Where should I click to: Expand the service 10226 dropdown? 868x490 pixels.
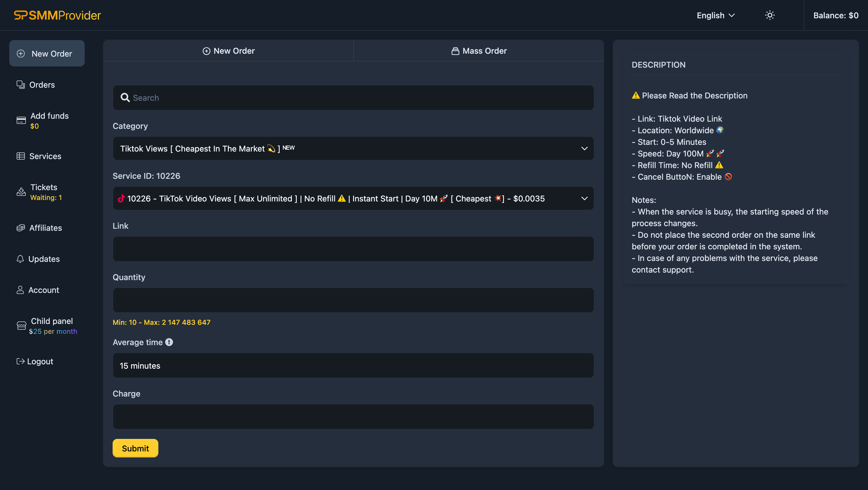tap(353, 198)
